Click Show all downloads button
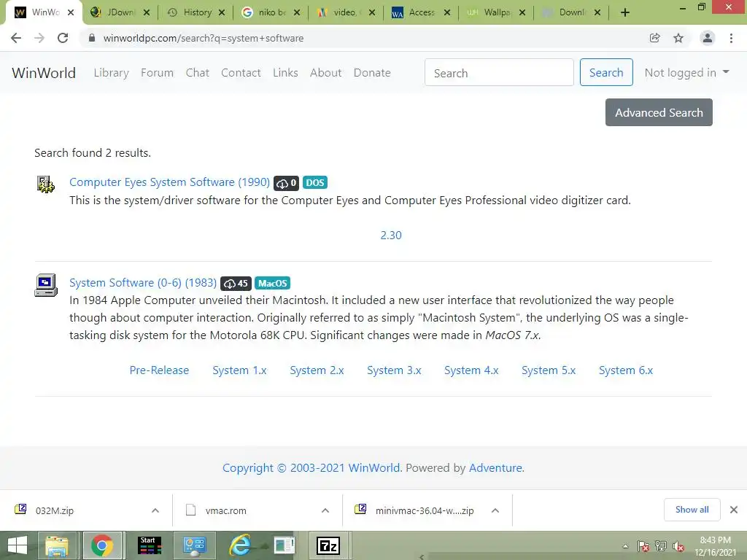The width and height of the screenshot is (747, 560). pos(692,510)
